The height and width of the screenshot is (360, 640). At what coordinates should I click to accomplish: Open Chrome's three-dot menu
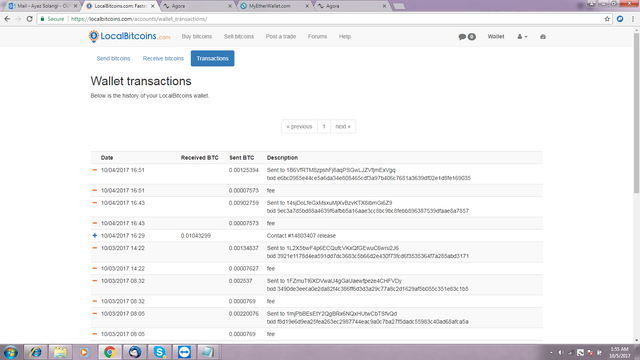[633, 19]
